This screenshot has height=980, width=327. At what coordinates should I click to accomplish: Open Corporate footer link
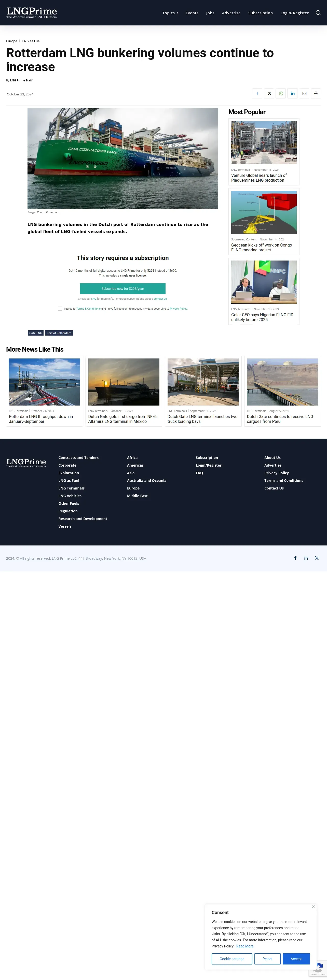point(67,465)
